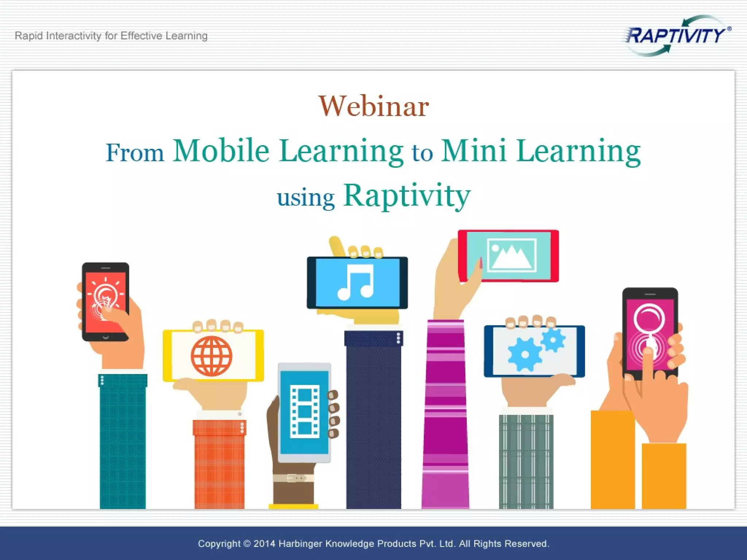This screenshot has width=747, height=560.
Task: Click the 'Mini Learning' title text
Action: 541,151
